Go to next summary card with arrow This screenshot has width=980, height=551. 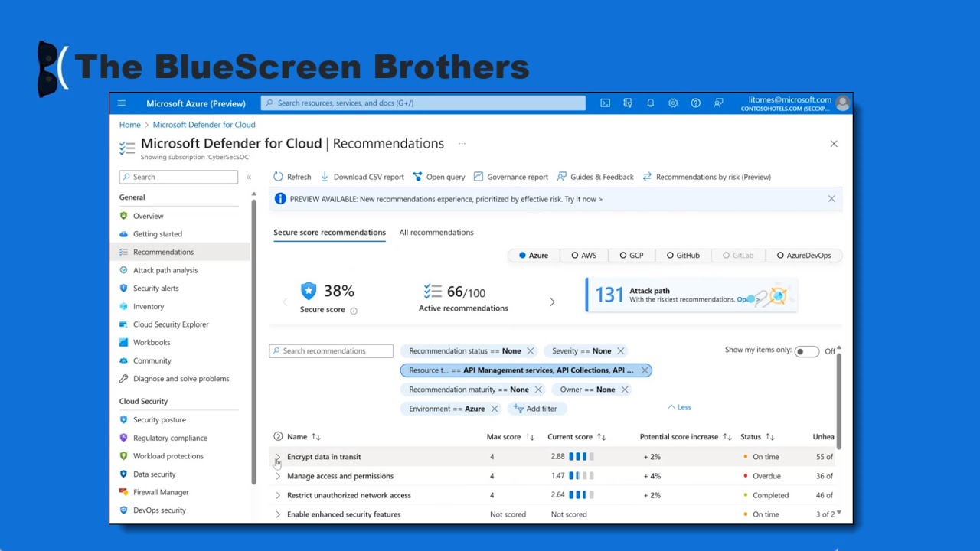[552, 302]
